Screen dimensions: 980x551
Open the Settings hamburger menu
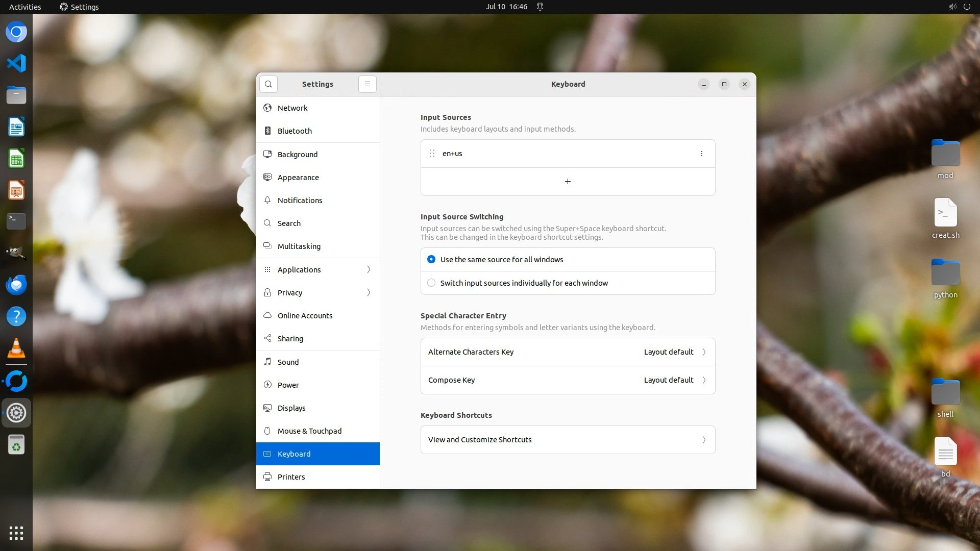(x=367, y=84)
